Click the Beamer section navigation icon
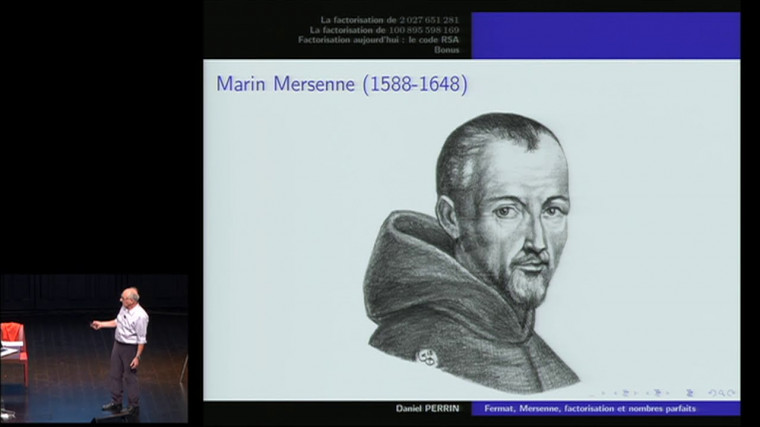Screen dimensions: 760x427 658,393
